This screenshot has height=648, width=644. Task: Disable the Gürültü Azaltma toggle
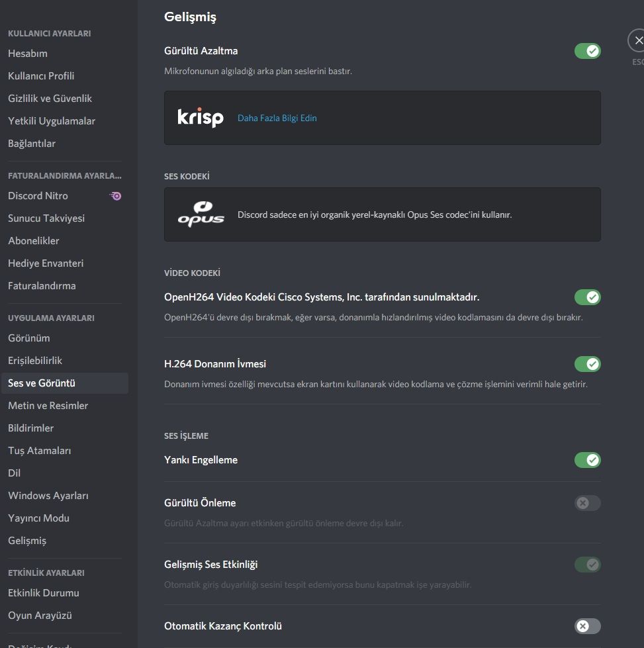[x=587, y=51]
